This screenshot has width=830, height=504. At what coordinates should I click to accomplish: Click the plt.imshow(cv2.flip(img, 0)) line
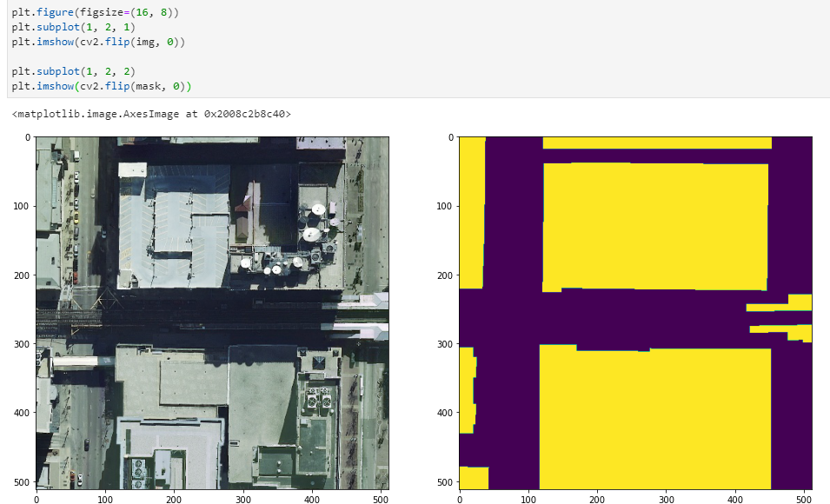[98, 42]
